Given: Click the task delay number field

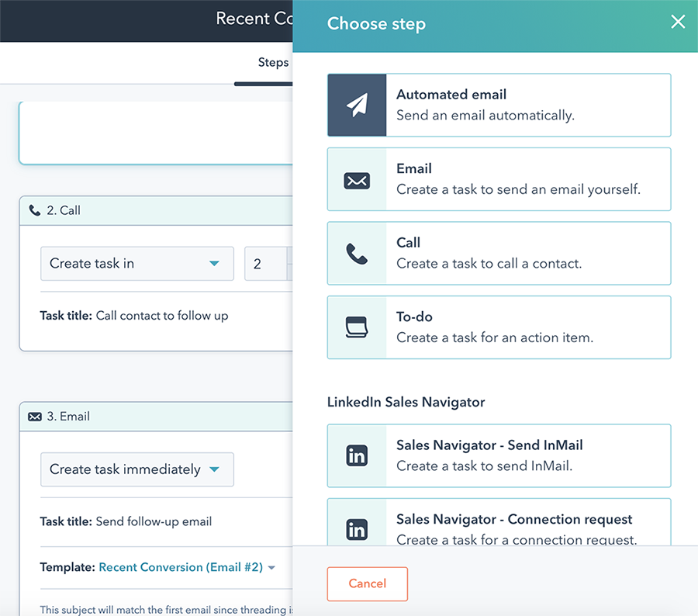Looking at the screenshot, I should [x=265, y=264].
